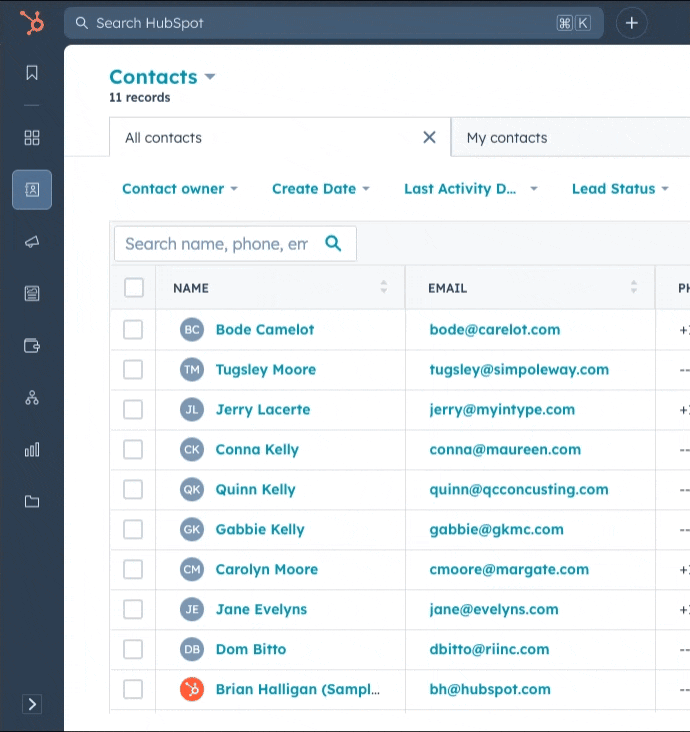Open the Workspaces grid icon in sidebar
The height and width of the screenshot is (732, 690).
click(32, 138)
